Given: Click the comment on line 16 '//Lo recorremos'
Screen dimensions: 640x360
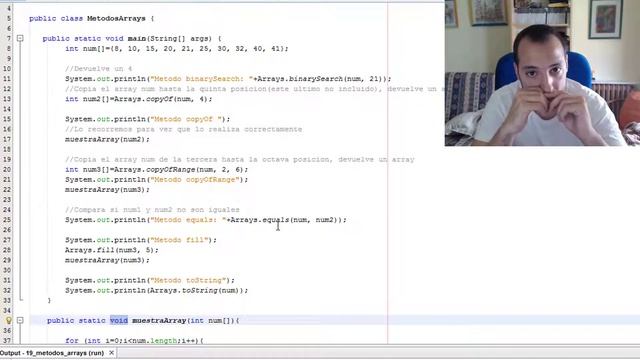Looking at the screenshot, I should coord(184,129).
